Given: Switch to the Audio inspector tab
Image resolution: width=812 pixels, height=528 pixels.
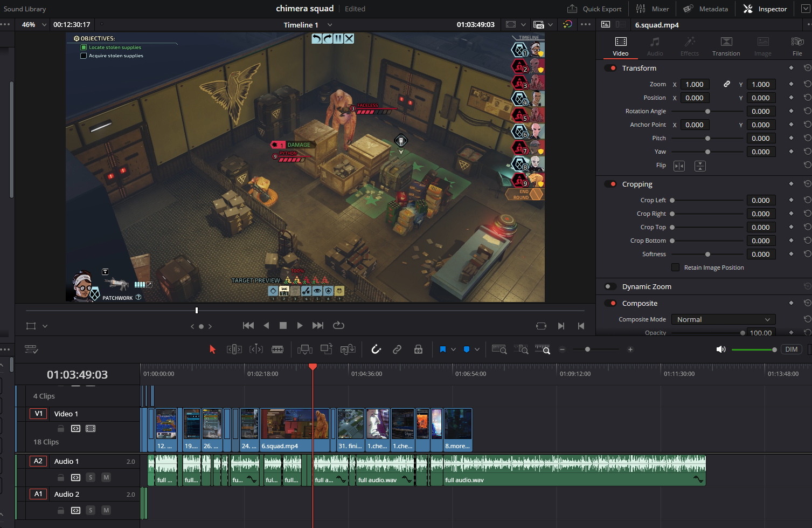Looking at the screenshot, I should [655, 46].
